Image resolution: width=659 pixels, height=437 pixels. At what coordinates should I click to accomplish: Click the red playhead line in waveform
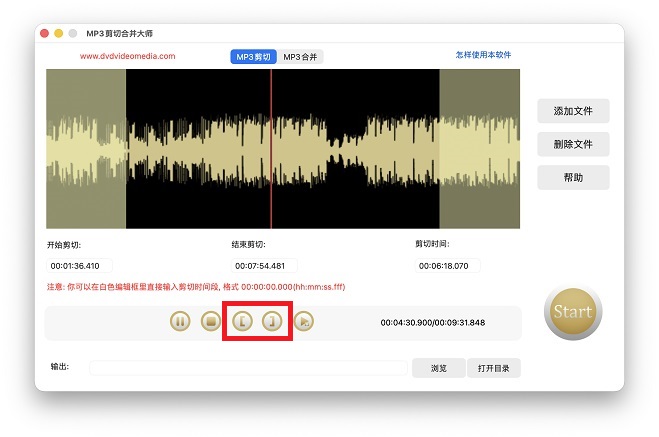(271, 149)
